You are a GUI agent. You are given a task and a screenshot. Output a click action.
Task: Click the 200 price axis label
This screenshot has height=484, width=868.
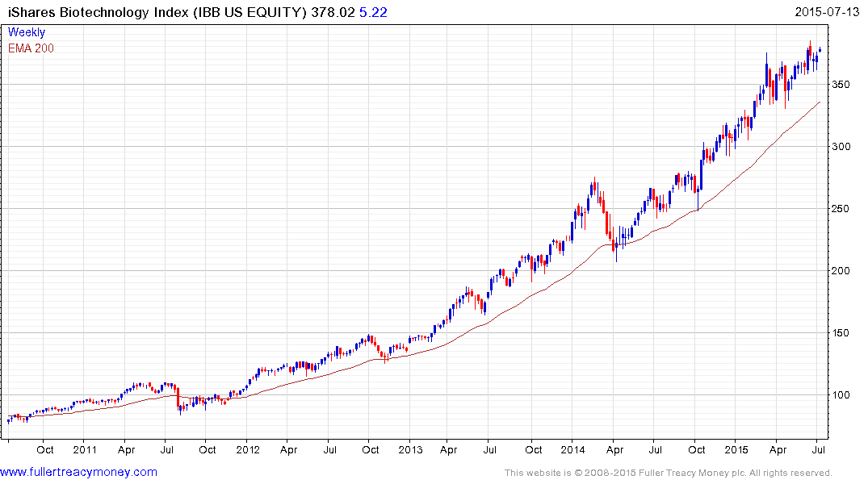tap(841, 270)
